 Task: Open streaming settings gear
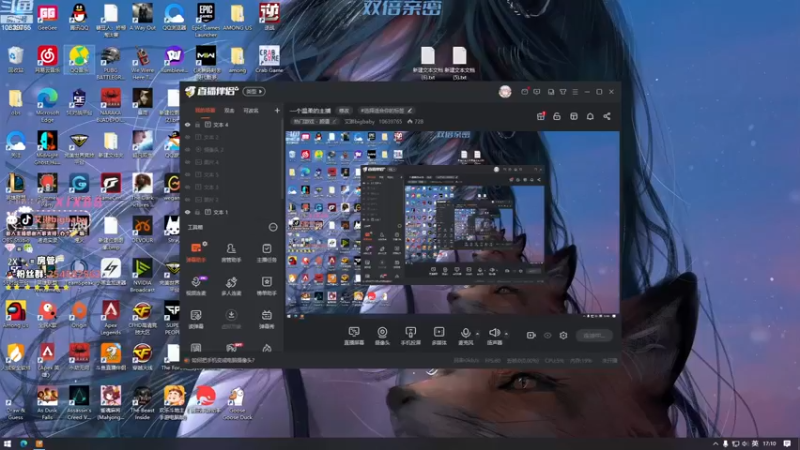pyautogui.click(x=563, y=335)
